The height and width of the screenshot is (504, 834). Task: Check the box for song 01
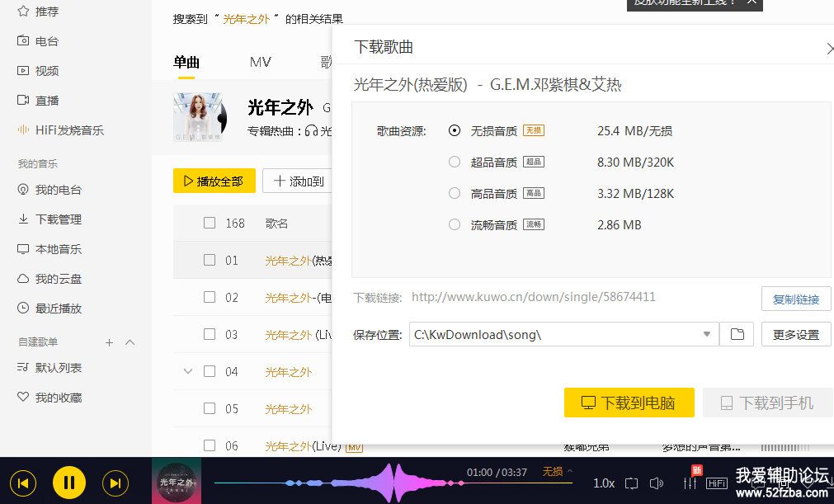point(210,260)
